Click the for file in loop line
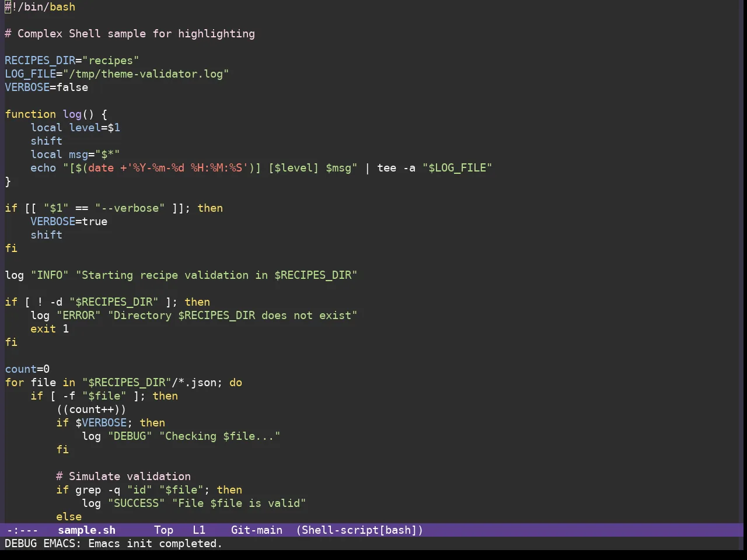 click(x=124, y=383)
